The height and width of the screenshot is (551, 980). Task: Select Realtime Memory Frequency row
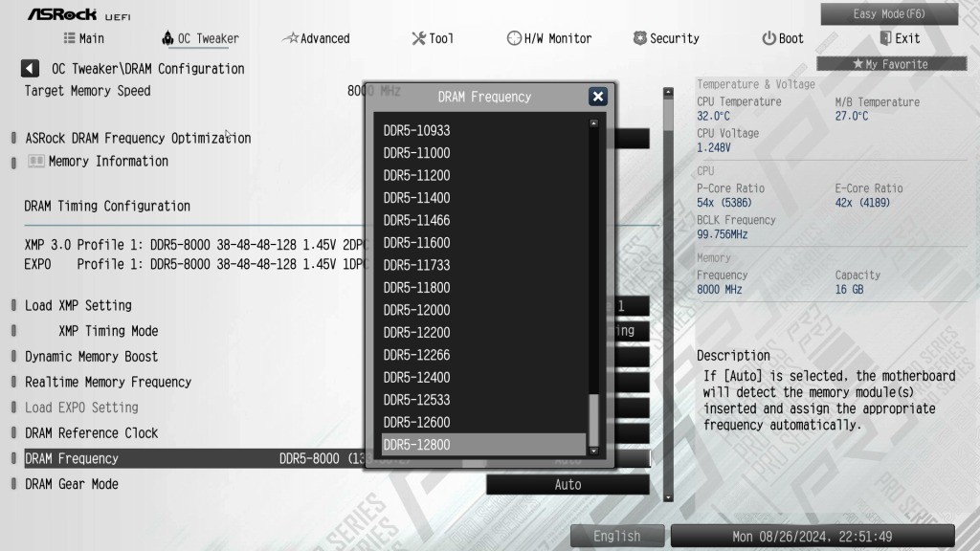108,382
